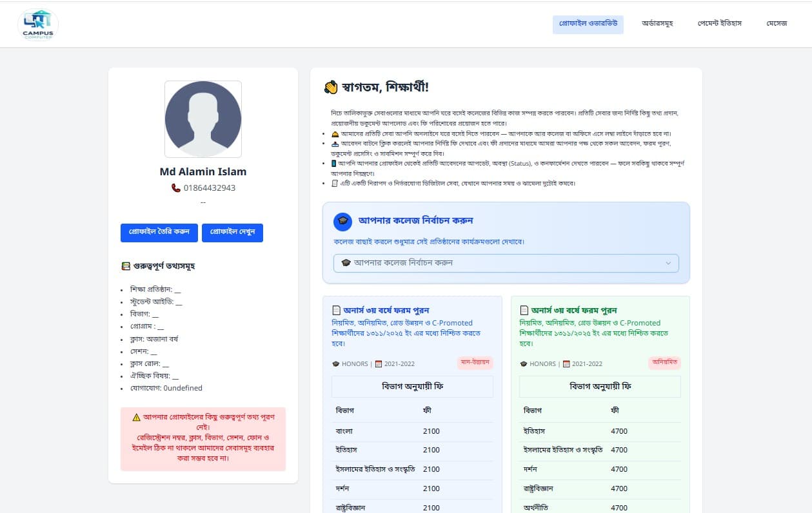812x513 pixels.
Task: Click the অনিয়মিত badge on green card
Action: coord(664,362)
